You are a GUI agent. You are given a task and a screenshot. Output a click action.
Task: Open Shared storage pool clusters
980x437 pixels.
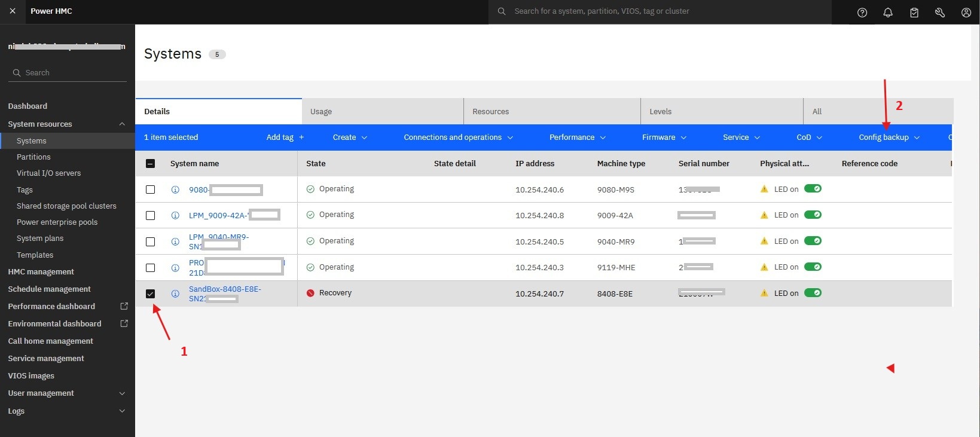pos(67,206)
